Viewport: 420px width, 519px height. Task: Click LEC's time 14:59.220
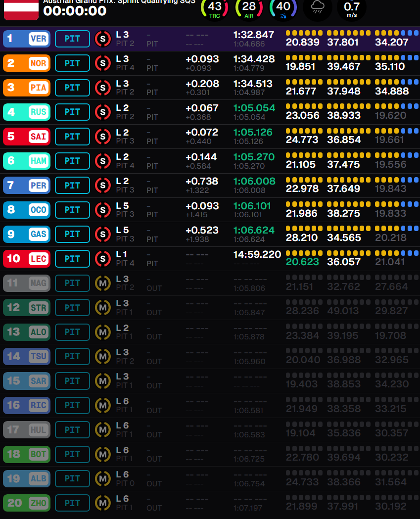click(x=257, y=254)
